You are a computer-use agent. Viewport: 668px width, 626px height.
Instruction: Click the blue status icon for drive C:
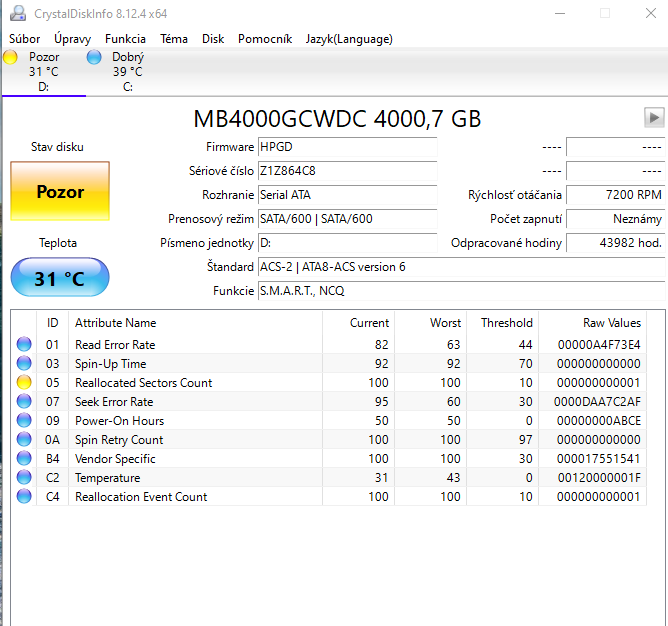tap(94, 57)
